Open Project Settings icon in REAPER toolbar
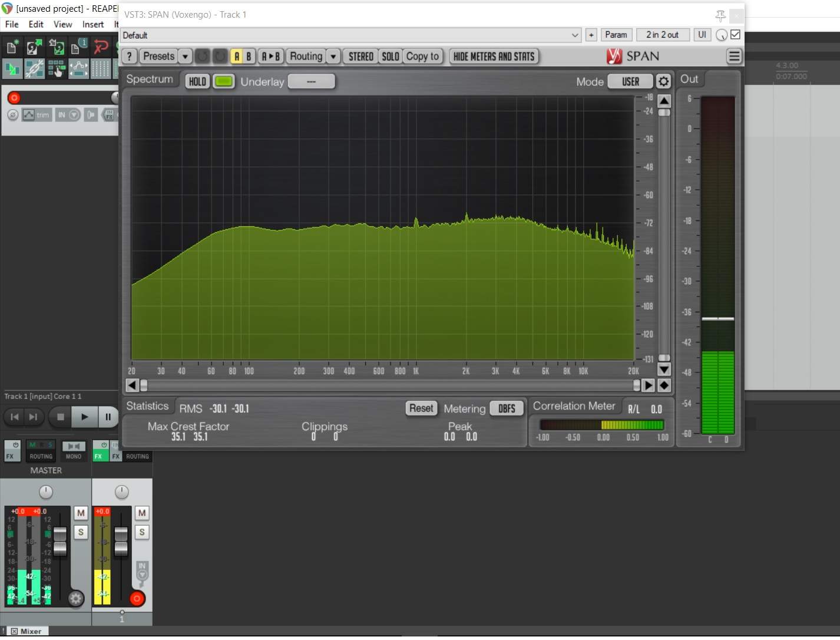 (x=79, y=47)
